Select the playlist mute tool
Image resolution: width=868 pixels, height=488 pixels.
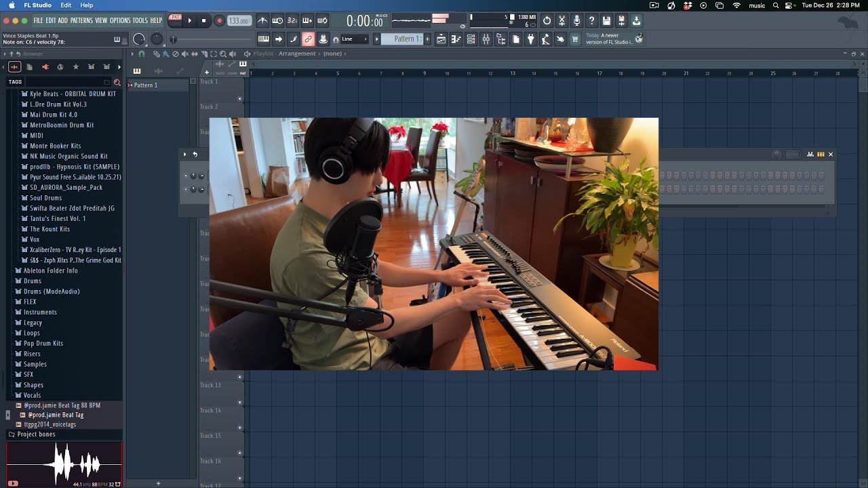pos(185,54)
